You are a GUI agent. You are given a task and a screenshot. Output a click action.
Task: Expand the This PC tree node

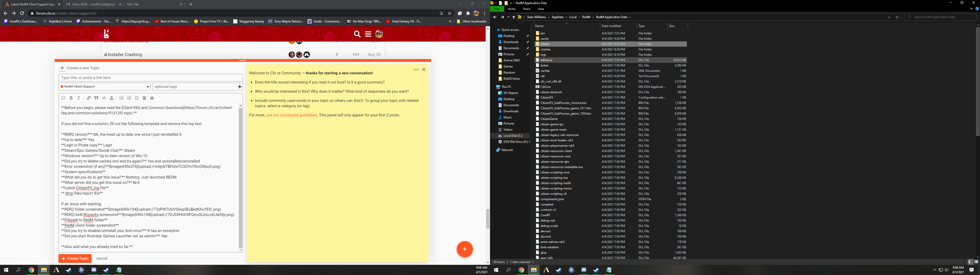coord(494,87)
